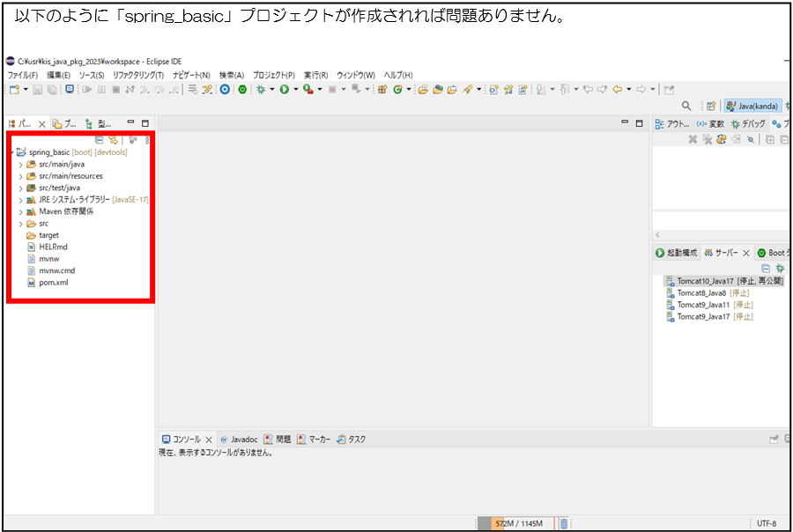Maximize the Package Explorer view
The image size is (793, 532).
(x=145, y=123)
